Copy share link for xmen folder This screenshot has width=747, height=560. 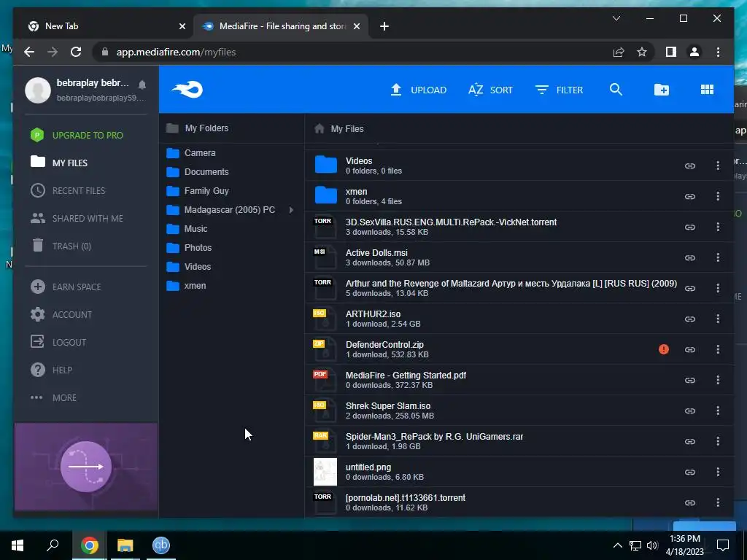690,196
